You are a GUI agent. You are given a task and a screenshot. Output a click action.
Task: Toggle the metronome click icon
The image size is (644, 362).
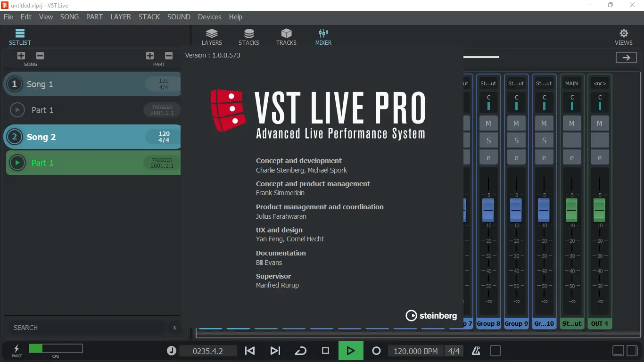tap(476, 351)
